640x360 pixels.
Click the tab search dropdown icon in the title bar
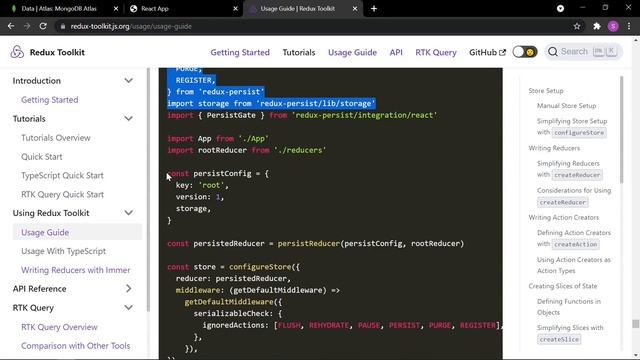[x=560, y=9]
